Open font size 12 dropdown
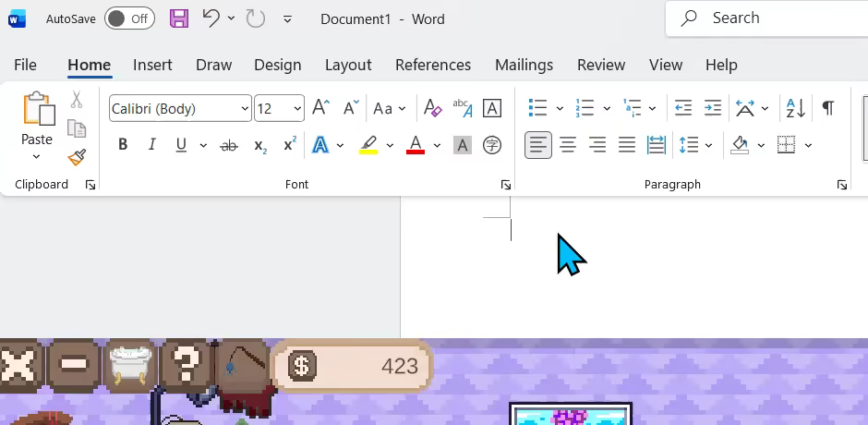 click(x=298, y=109)
